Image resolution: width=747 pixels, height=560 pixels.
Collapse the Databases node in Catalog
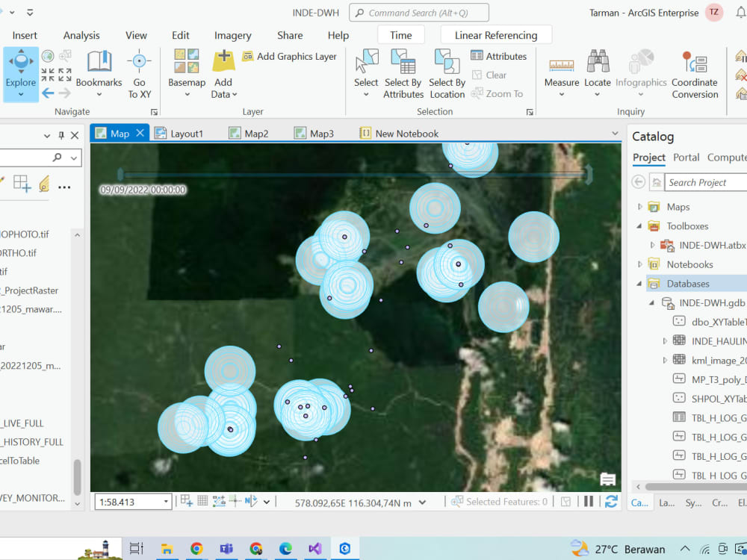click(639, 283)
